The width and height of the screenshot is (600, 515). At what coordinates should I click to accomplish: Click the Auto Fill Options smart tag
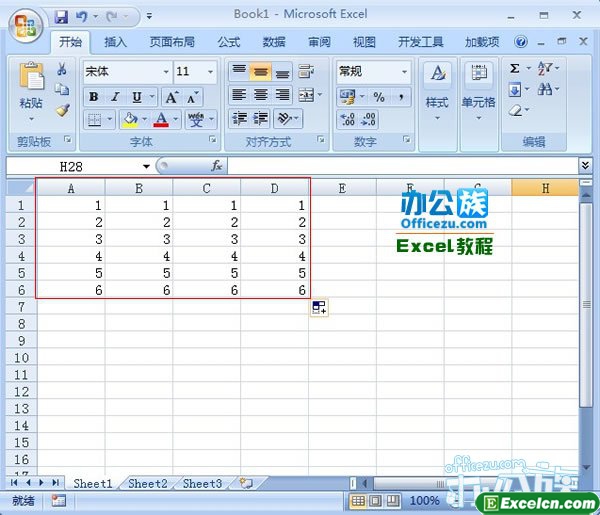pos(319,307)
